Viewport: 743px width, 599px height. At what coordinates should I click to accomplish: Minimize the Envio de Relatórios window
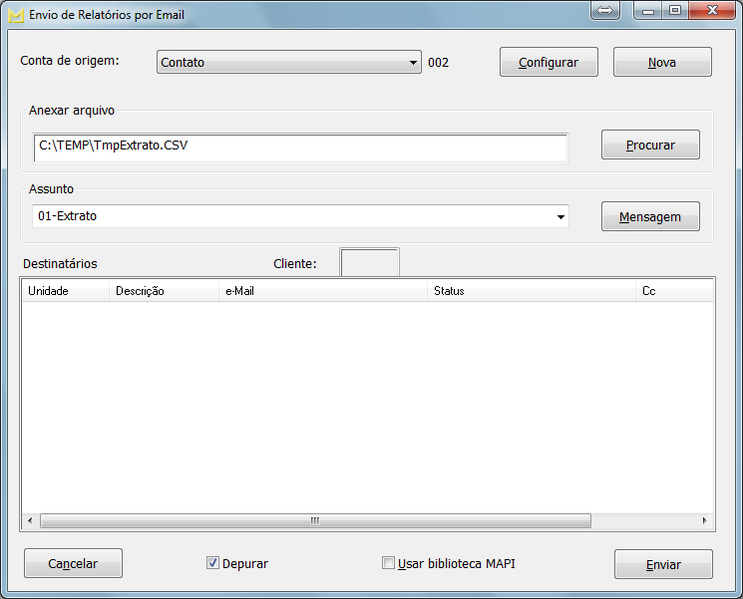click(x=650, y=10)
